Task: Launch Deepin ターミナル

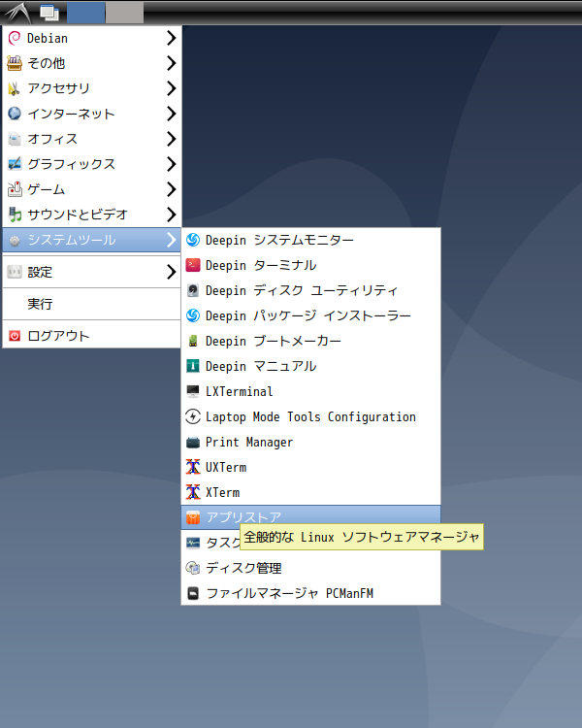Action: point(311,265)
